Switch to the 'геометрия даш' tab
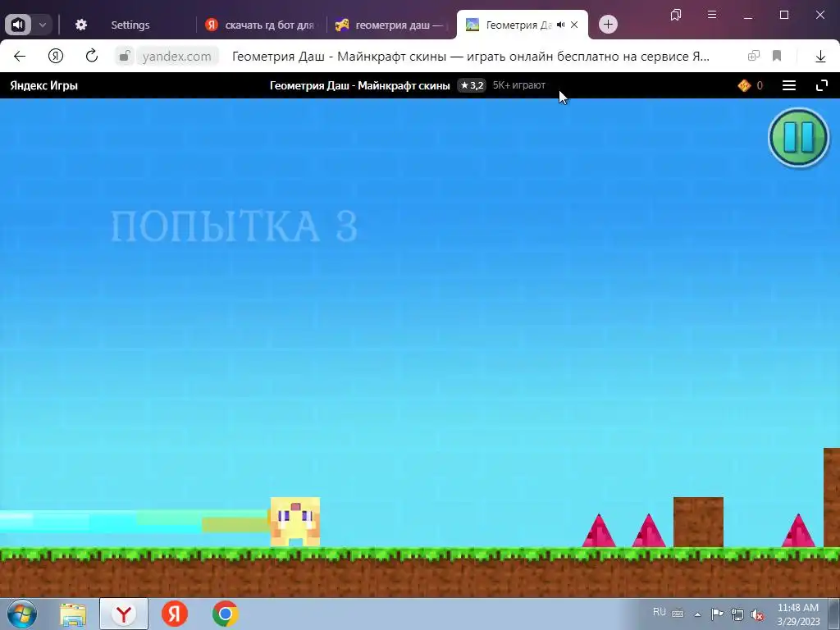This screenshot has width=840, height=630. 391,25
